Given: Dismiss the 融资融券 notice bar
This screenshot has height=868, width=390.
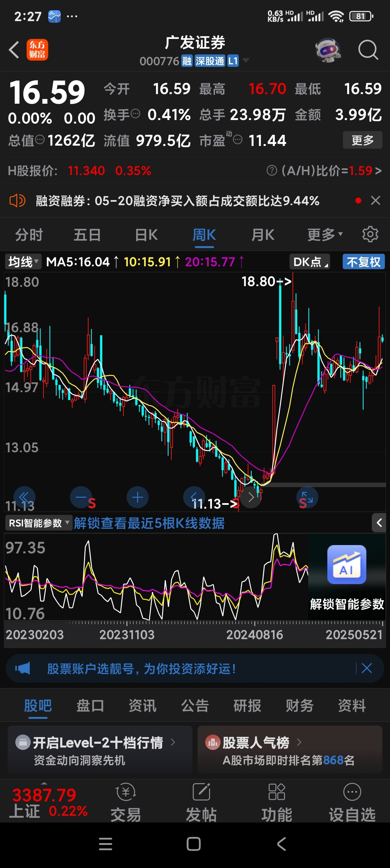Looking at the screenshot, I should [x=376, y=201].
